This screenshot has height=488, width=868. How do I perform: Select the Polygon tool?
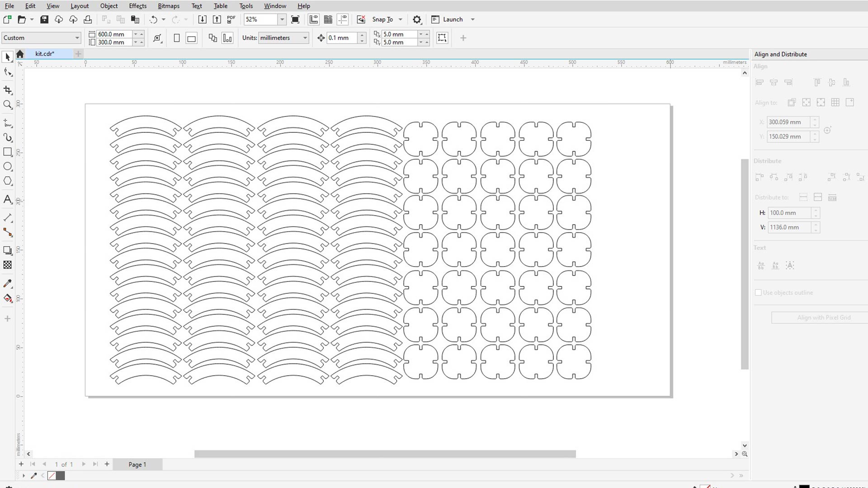click(8, 181)
